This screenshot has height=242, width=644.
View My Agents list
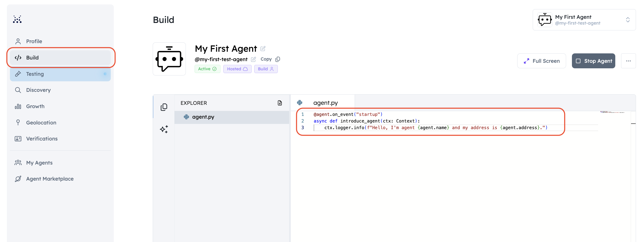pyautogui.click(x=60, y=163)
